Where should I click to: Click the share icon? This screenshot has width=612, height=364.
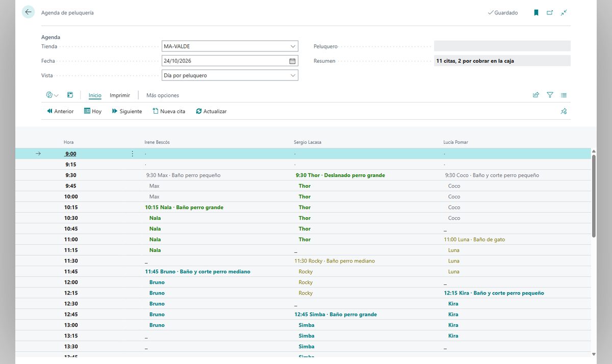(536, 95)
